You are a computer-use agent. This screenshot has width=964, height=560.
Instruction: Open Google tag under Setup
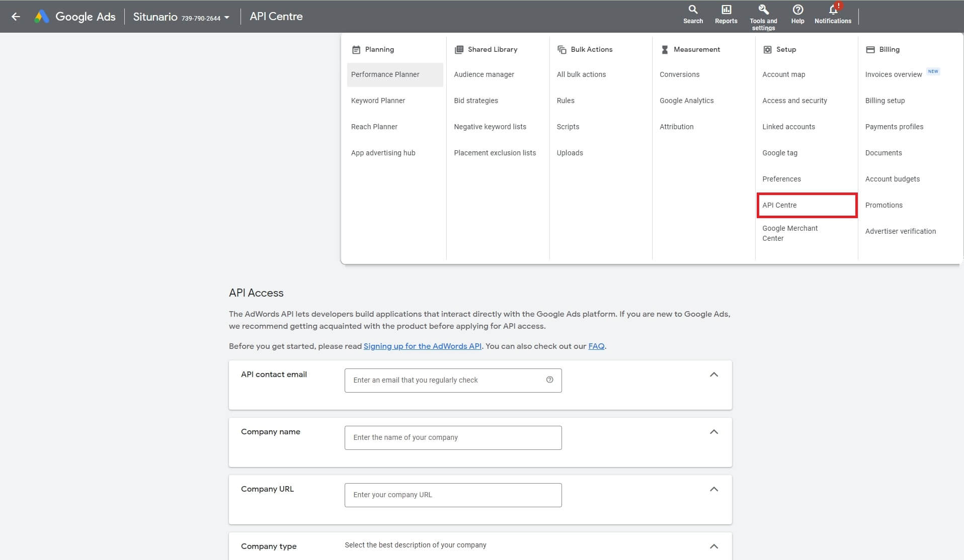coord(779,153)
